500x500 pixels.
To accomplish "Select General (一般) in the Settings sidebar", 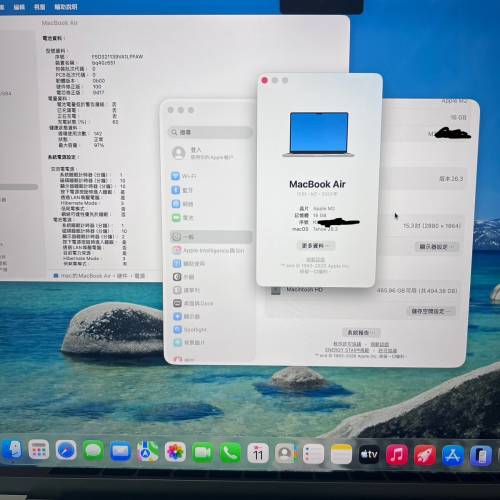I will 211,237.
